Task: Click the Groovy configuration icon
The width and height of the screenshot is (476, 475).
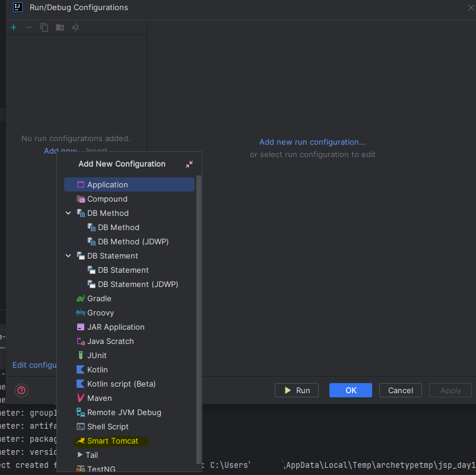Action: (x=81, y=313)
